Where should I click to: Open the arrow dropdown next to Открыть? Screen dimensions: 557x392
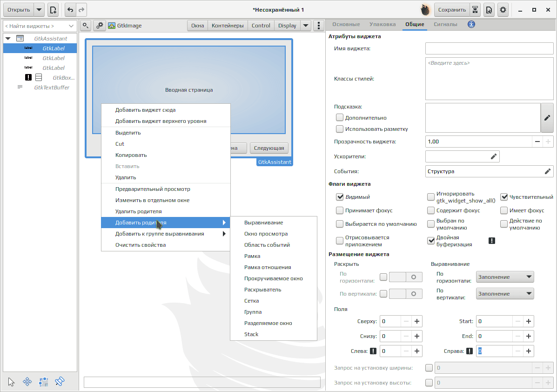pyautogui.click(x=39, y=10)
